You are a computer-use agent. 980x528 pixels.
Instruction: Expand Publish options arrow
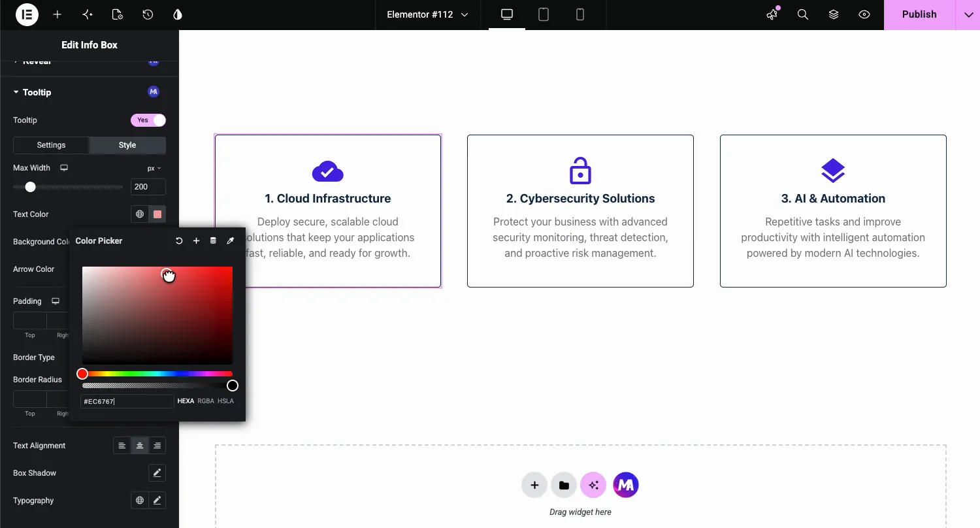point(968,14)
